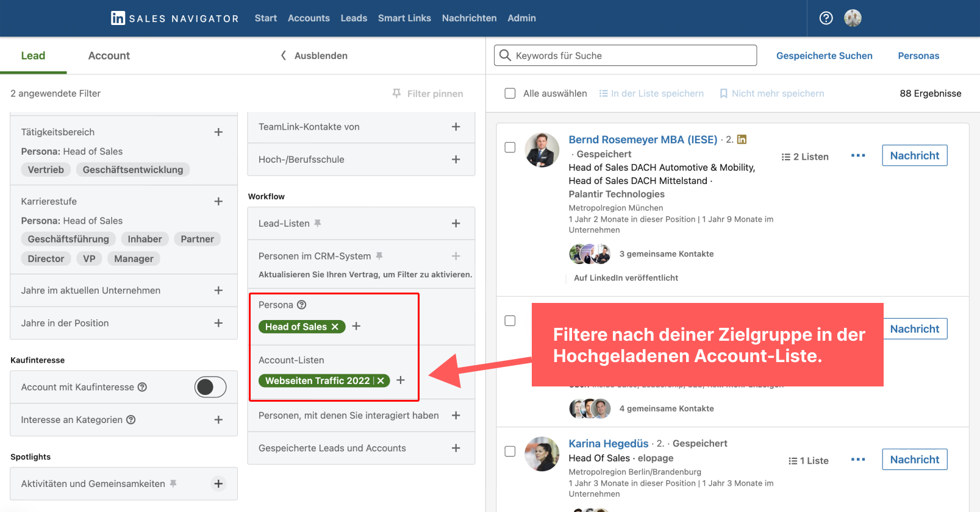Click the Ausblenden chevron icon

(284, 55)
